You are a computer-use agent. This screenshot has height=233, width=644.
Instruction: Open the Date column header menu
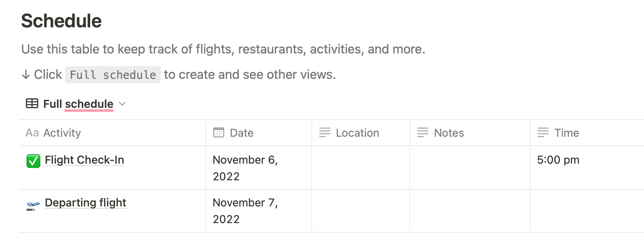click(x=242, y=133)
